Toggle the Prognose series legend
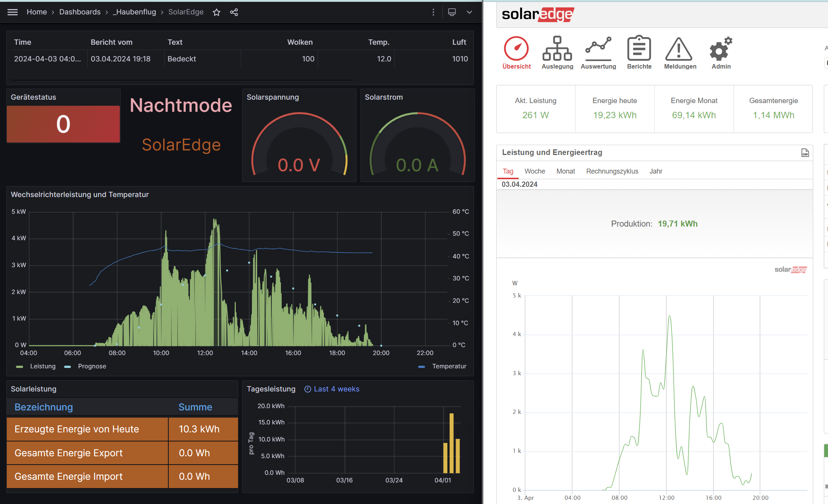The image size is (828, 504). pyautogui.click(x=92, y=366)
